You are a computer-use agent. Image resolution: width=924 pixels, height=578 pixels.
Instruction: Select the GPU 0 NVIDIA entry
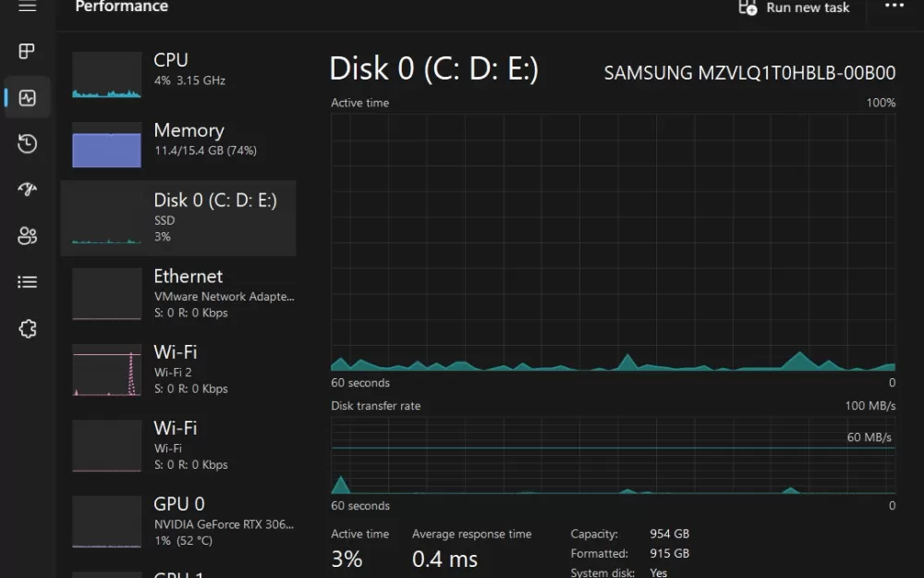point(178,522)
